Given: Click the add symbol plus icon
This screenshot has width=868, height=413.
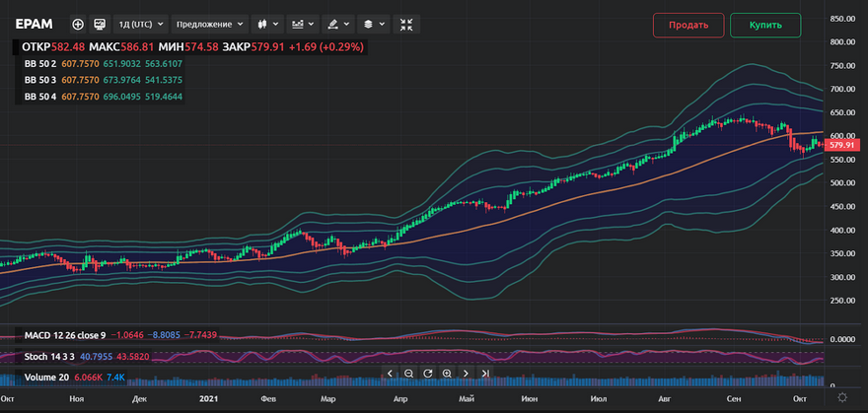Looking at the screenshot, I should [x=78, y=24].
